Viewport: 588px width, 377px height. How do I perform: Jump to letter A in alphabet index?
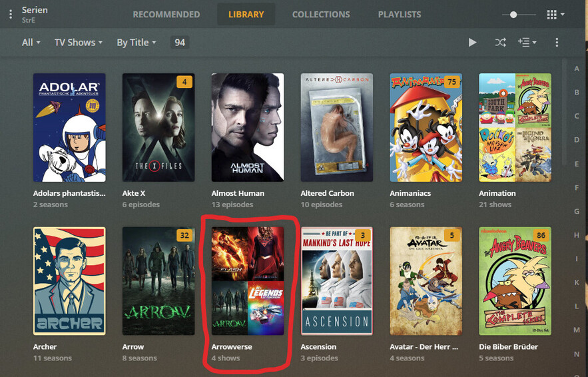577,69
